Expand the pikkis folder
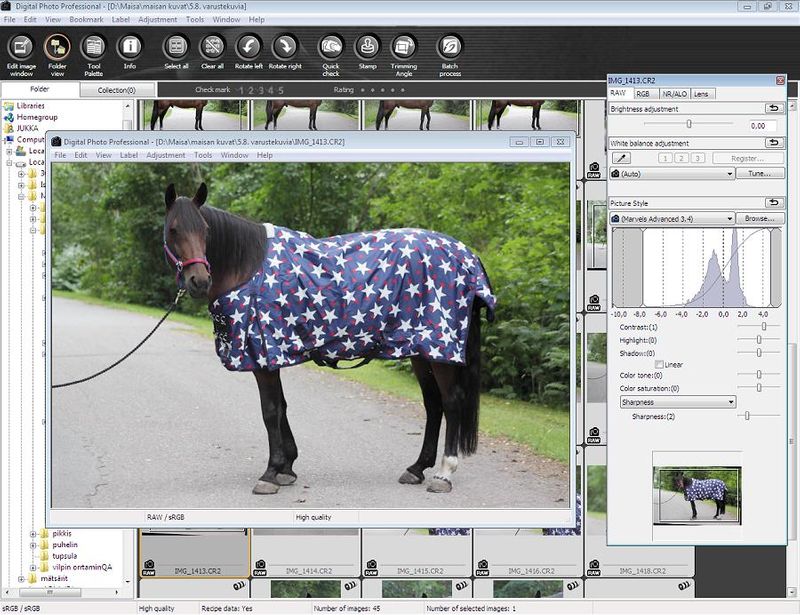Screen dimensions: 800x615 click(33, 534)
